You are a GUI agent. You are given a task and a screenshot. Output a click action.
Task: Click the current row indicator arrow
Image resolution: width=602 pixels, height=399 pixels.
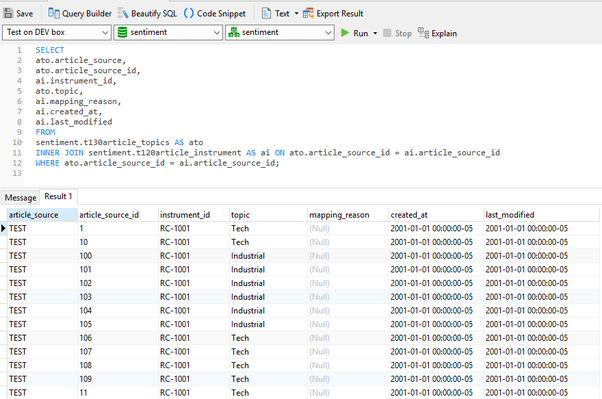coord(3,228)
